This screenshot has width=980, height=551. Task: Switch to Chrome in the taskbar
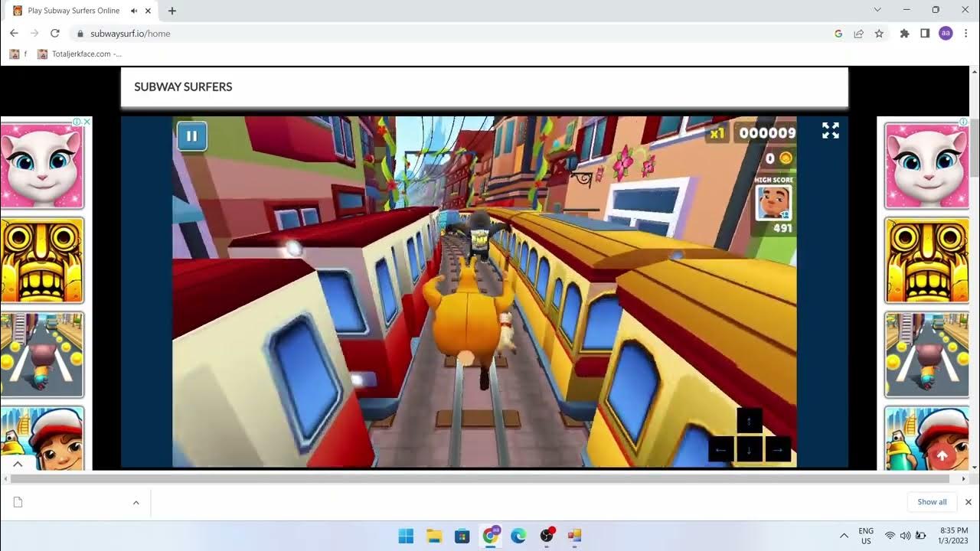[x=490, y=536]
